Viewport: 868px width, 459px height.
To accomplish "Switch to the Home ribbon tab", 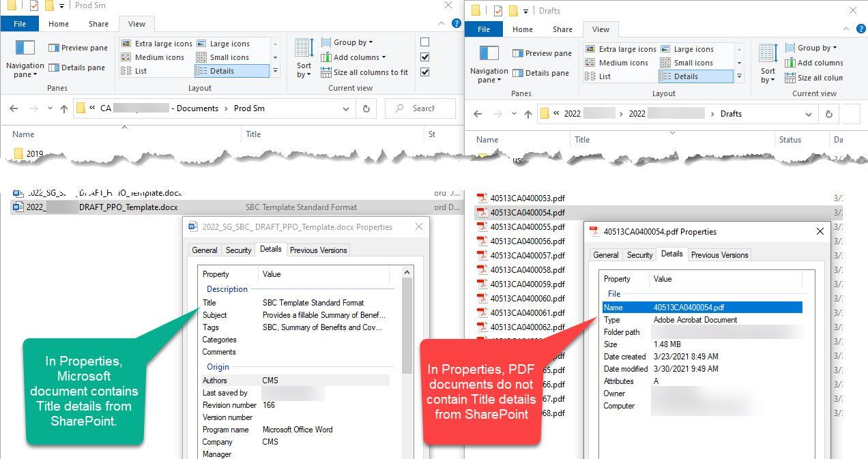I will 58,23.
